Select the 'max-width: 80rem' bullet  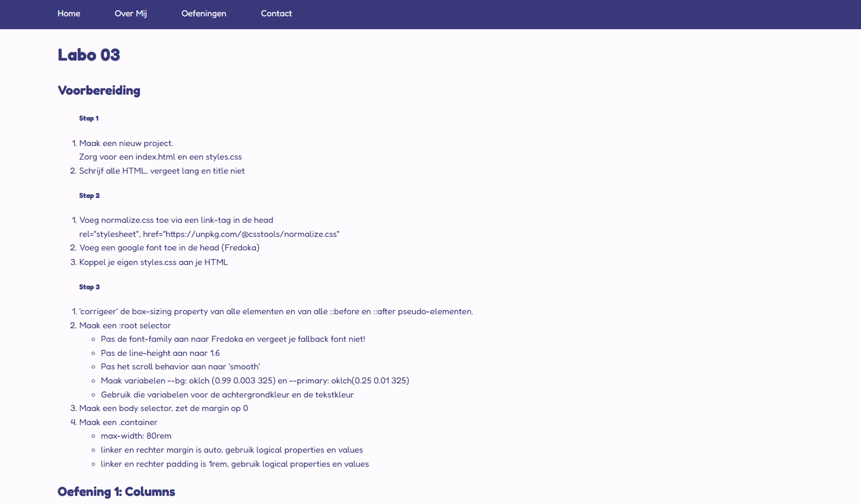tap(136, 436)
